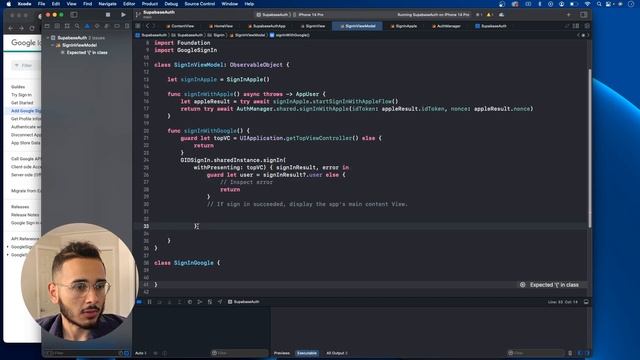Open SupabaseAuth project in jump bar
This screenshot has width=640, height=360.
point(151,35)
